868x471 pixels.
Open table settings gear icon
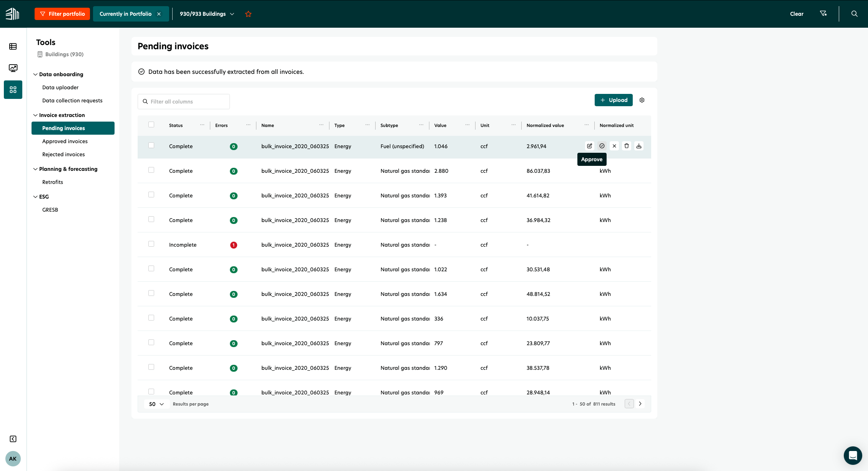(x=642, y=100)
